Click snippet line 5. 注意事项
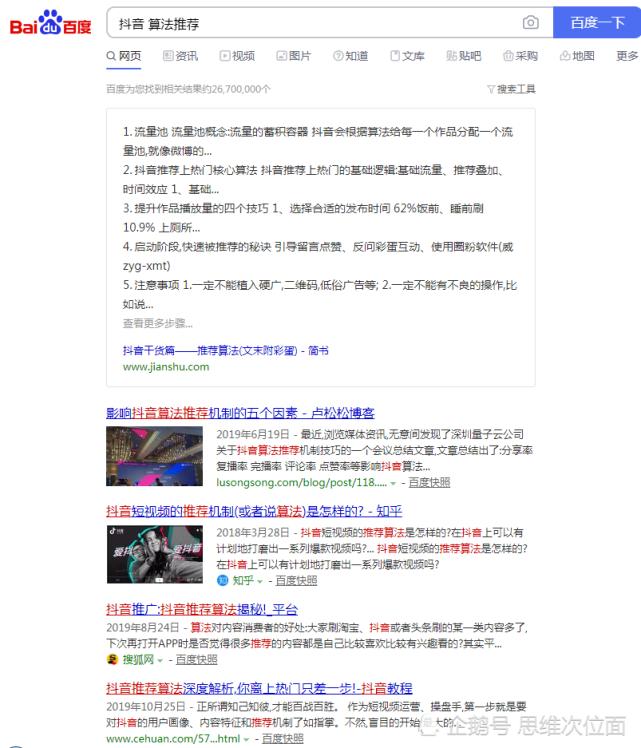641x748 pixels. pos(320,294)
